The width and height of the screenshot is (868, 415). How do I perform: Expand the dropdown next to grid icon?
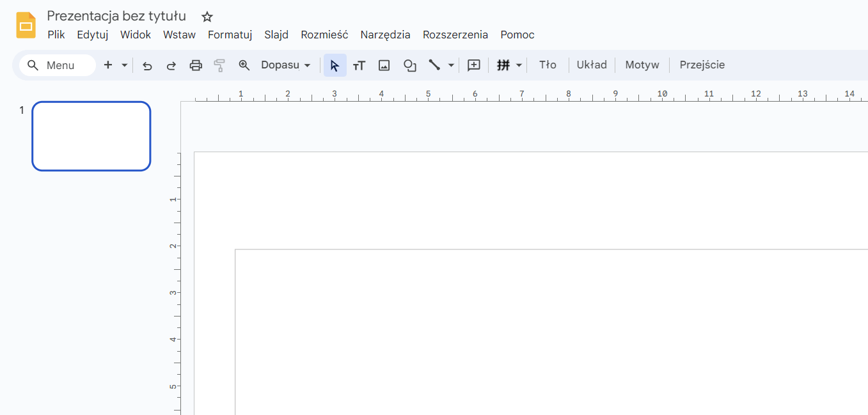coord(519,65)
